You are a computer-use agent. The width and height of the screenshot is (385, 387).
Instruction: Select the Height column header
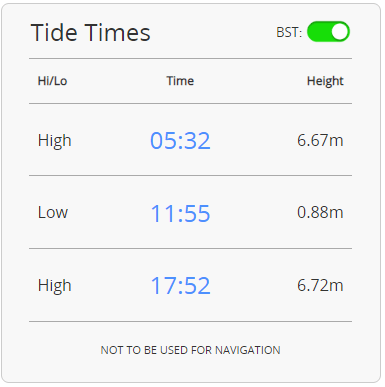pos(325,81)
